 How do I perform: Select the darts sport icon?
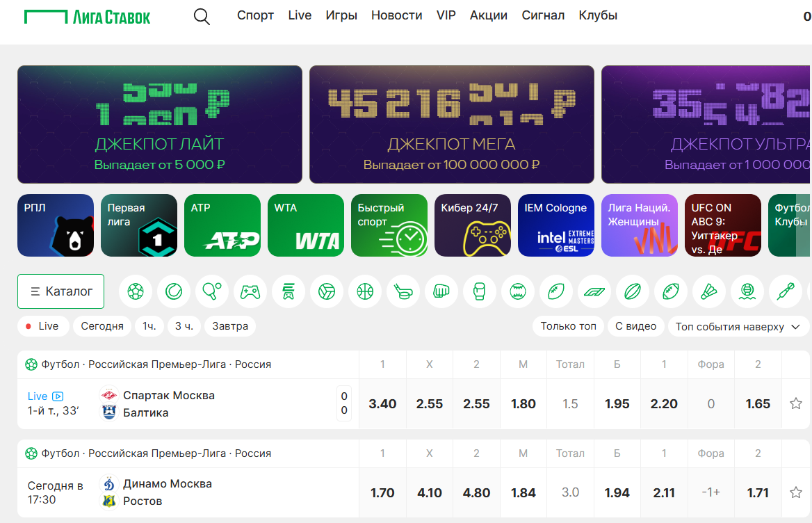[786, 291]
